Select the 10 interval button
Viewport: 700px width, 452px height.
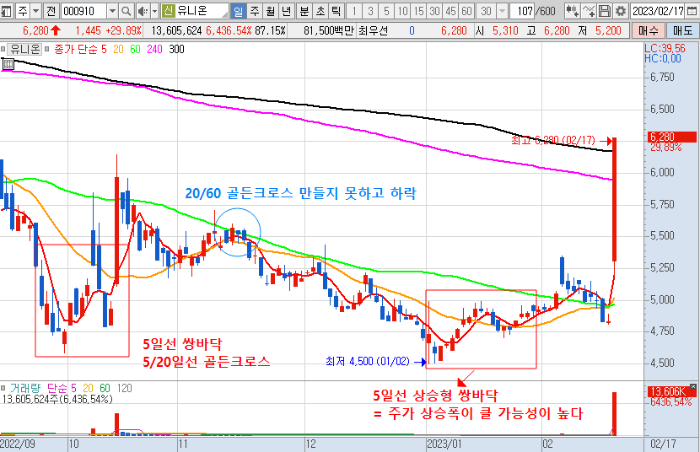click(402, 11)
